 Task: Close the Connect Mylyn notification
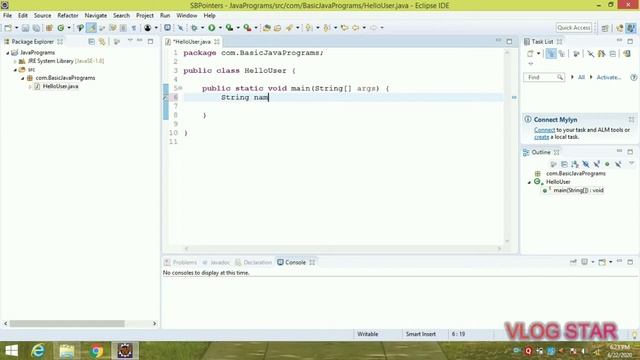click(x=631, y=120)
